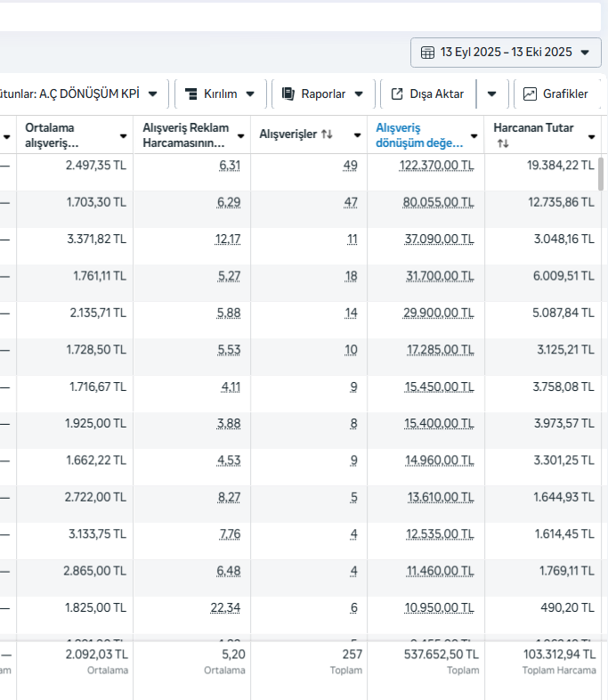This screenshot has width=608, height=700.
Task: Click the Dışa Aktar export icon
Action: (x=398, y=94)
